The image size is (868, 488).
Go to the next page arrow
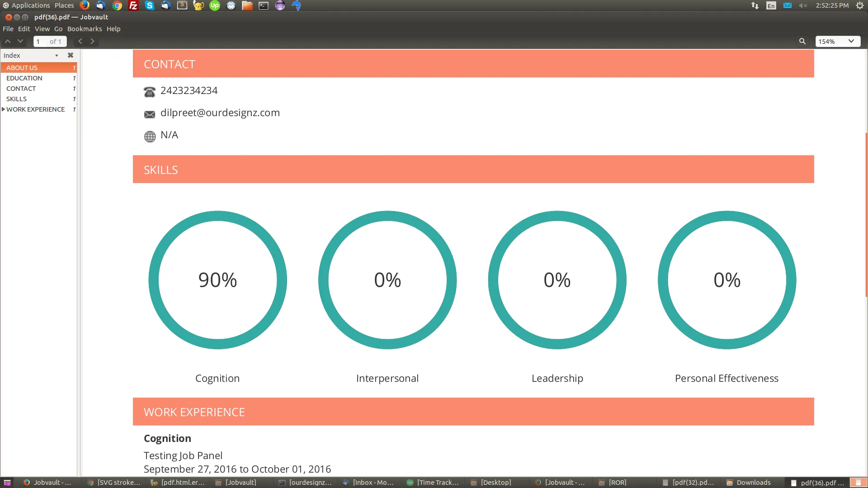coord(20,41)
